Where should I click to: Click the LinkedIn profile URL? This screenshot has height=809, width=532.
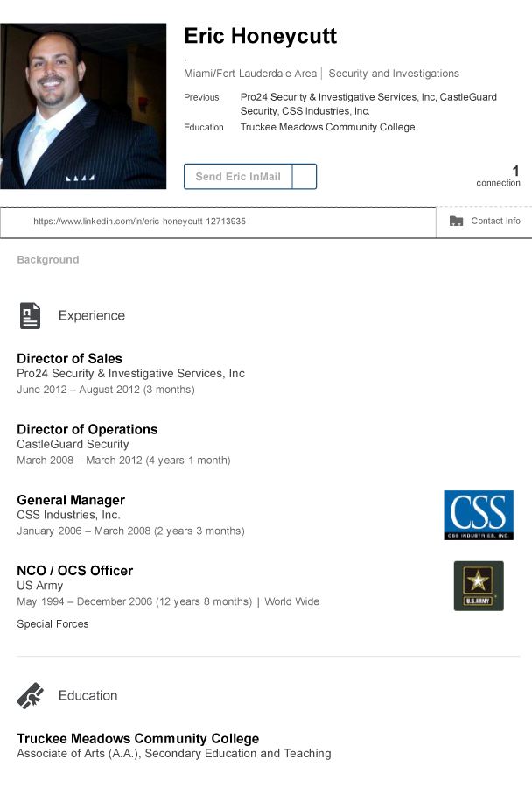[x=139, y=222]
